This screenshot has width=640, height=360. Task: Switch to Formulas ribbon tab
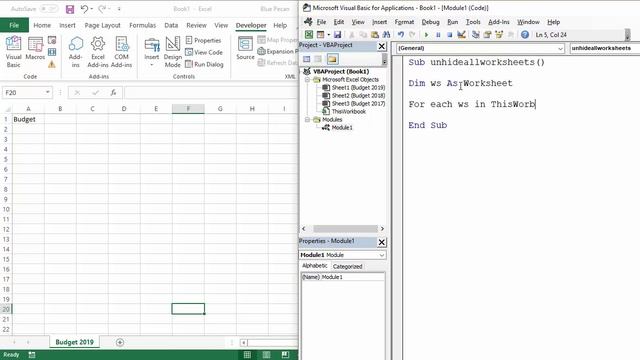pos(142,25)
